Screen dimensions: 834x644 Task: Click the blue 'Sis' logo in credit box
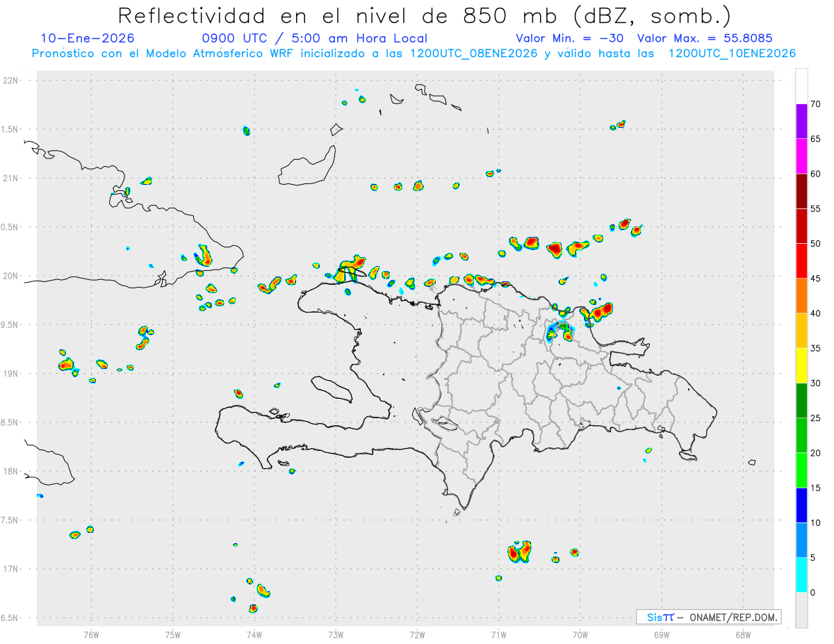[655, 617]
